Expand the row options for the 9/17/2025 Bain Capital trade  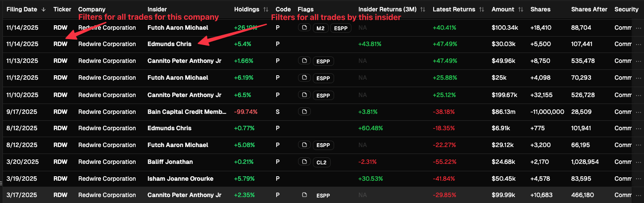coord(638,111)
